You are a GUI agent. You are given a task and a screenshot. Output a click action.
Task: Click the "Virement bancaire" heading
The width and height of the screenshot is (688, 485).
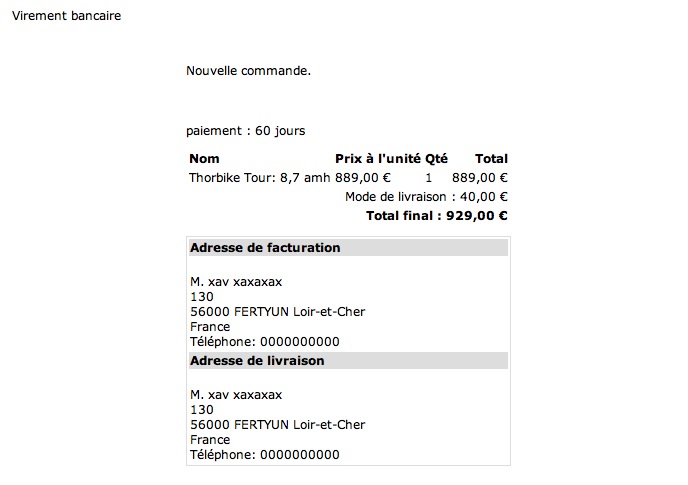click(65, 16)
